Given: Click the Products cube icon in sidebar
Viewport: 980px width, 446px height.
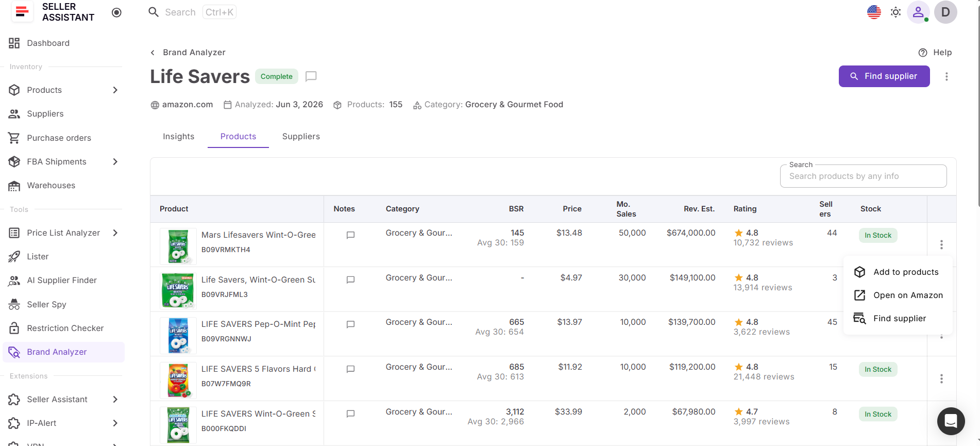Looking at the screenshot, I should pyautogui.click(x=14, y=90).
